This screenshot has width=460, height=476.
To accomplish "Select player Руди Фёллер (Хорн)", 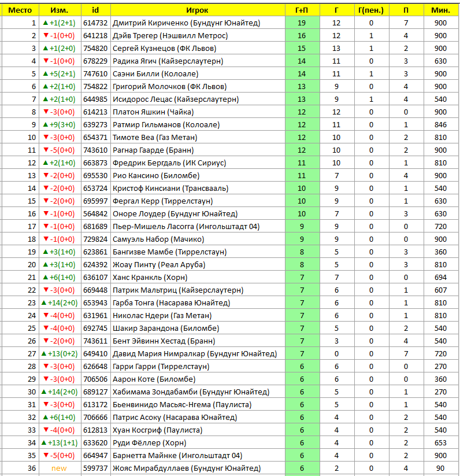I will click(149, 444).
